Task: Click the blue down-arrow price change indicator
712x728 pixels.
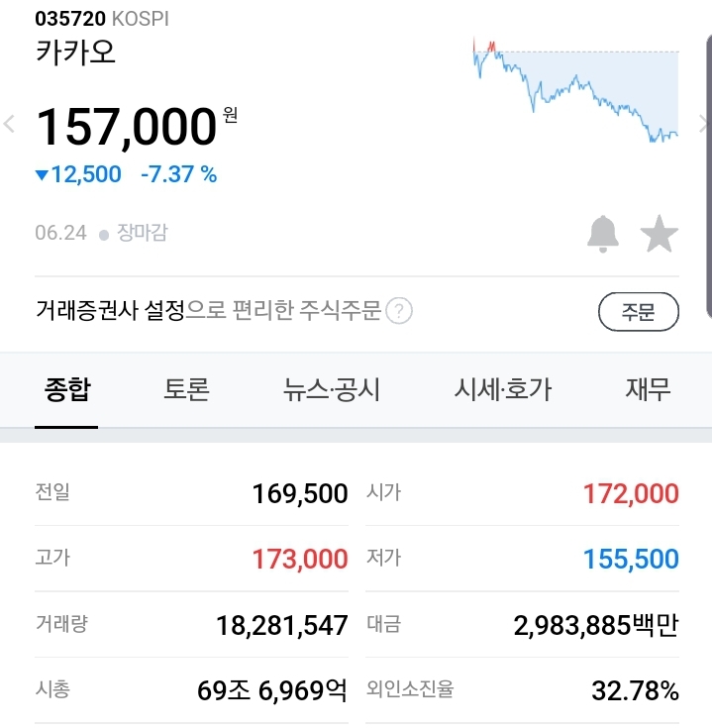Action: pyautogui.click(x=42, y=175)
